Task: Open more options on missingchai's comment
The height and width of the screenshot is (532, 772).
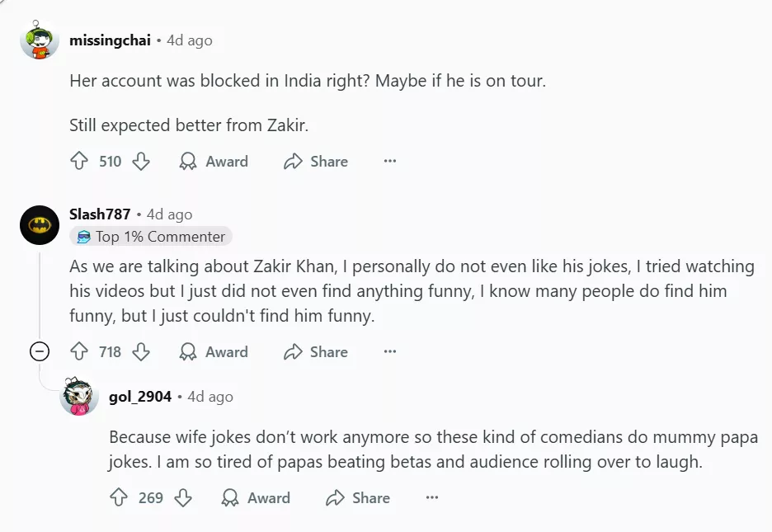Action: click(x=390, y=162)
